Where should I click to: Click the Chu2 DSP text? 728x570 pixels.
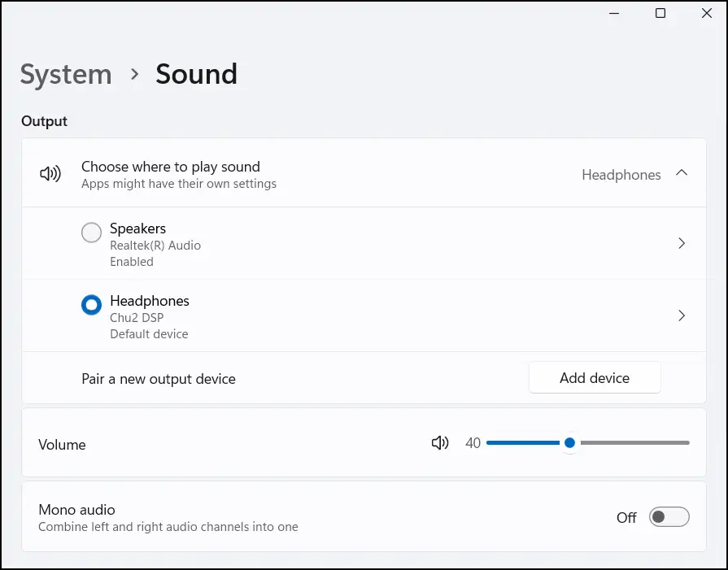point(137,318)
